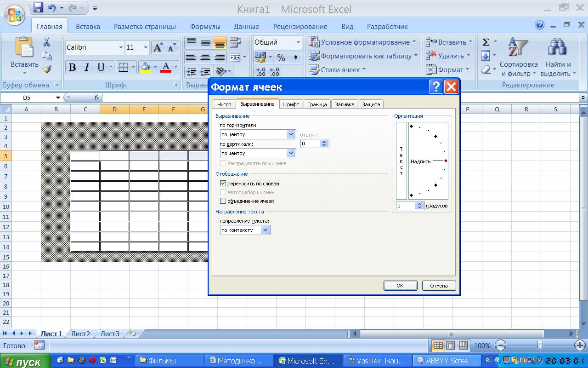Click the Copy icon in clipboard group
This screenshot has height=368, width=588.
tap(46, 56)
